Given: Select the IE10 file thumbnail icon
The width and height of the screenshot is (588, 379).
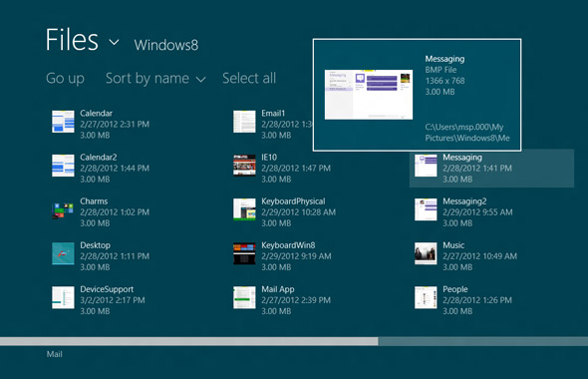Looking at the screenshot, I should (244, 166).
